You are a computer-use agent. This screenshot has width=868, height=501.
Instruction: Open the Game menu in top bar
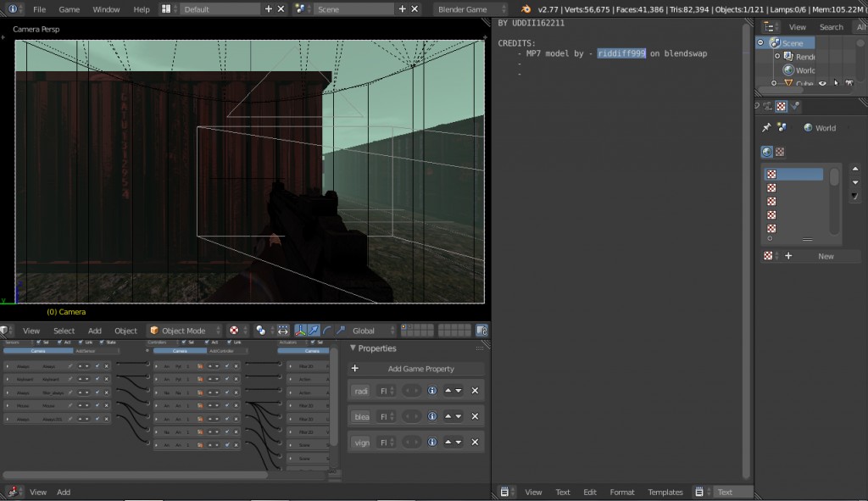[69, 9]
